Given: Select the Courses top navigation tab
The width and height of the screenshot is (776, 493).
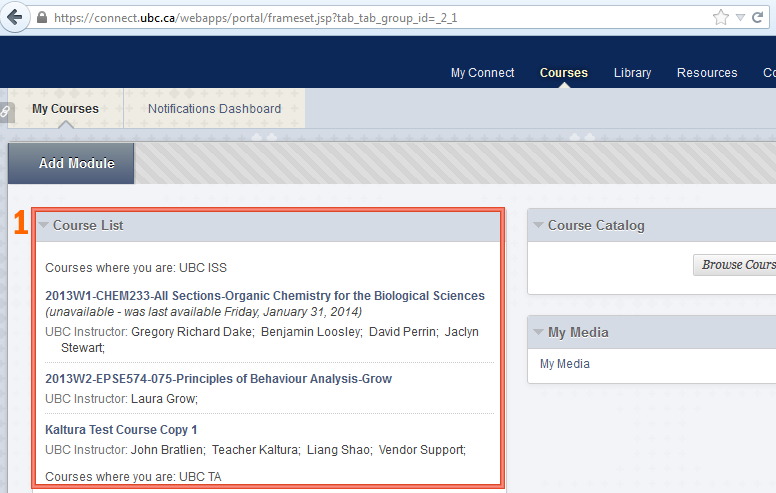Looking at the screenshot, I should (x=564, y=73).
